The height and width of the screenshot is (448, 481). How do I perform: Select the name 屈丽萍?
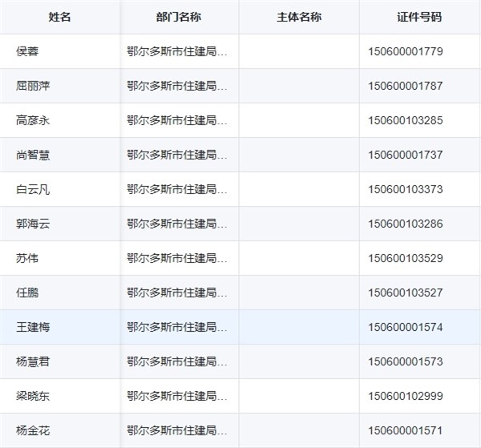coord(33,86)
